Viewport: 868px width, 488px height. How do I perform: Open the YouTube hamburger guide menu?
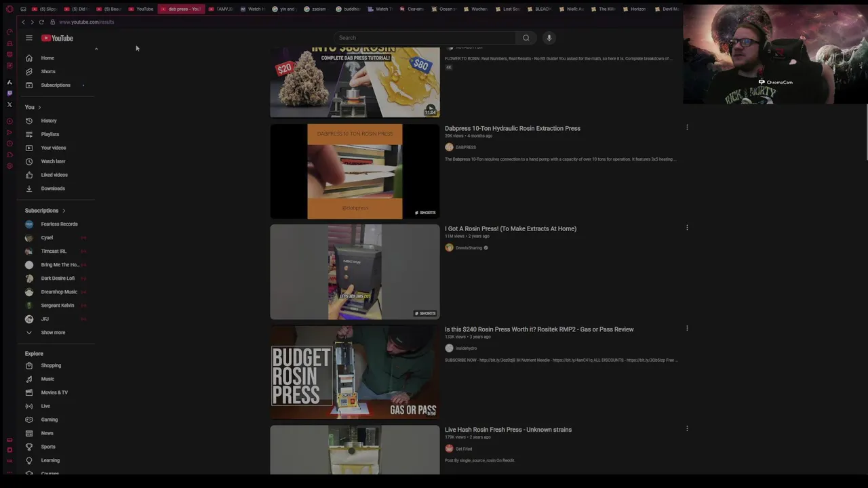click(29, 38)
